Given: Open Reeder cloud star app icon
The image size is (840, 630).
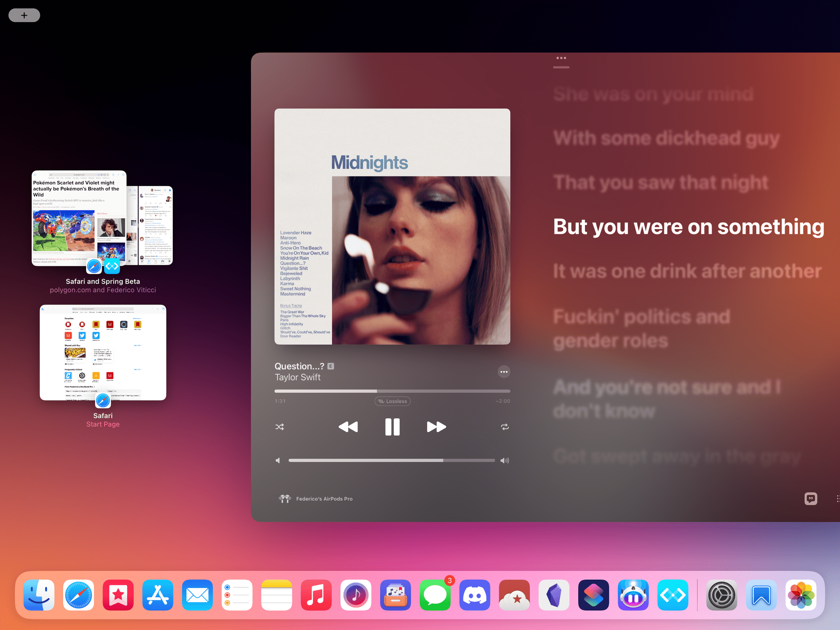Looking at the screenshot, I should tap(514, 595).
